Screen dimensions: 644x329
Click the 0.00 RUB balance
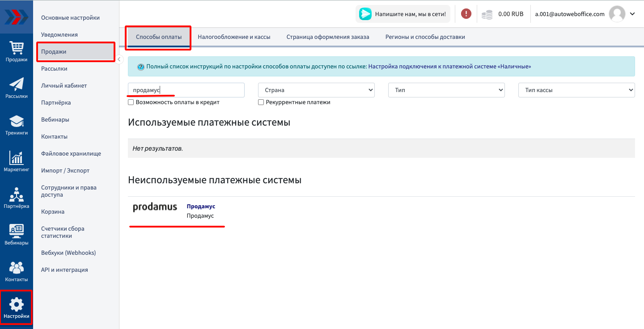(511, 14)
